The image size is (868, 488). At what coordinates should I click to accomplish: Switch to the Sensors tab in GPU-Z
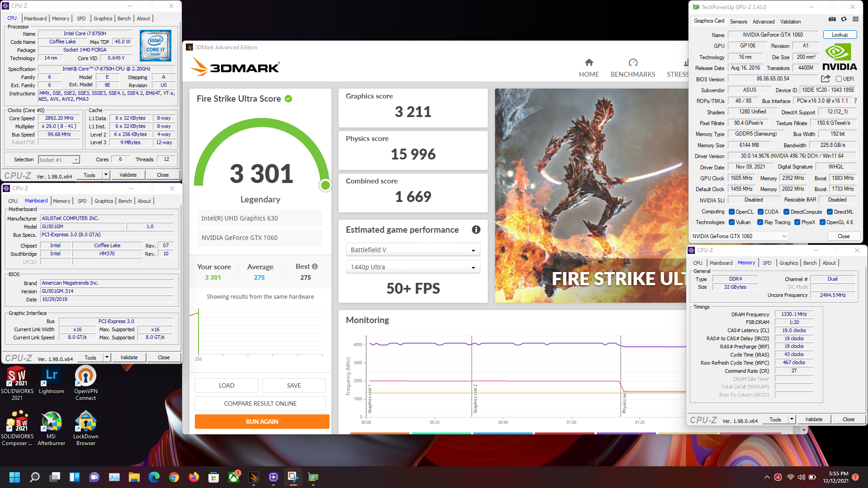(x=738, y=21)
